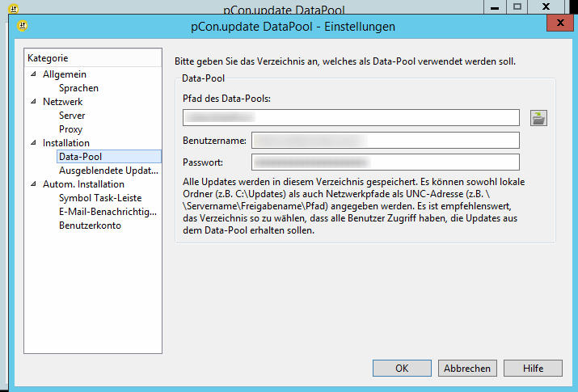The height and width of the screenshot is (392, 578).
Task: Maximize the background pCon.update DataPool window
Action: tap(517, 6)
